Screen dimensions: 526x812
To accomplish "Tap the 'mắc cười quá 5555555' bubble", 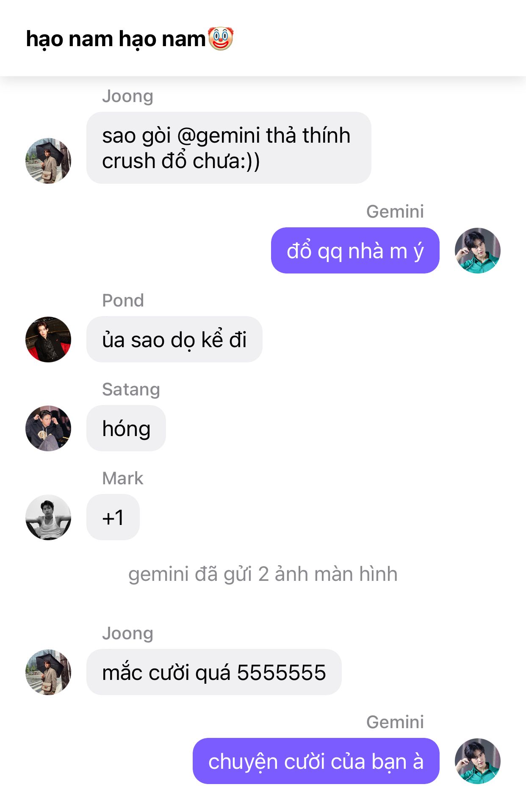I will pos(214,672).
